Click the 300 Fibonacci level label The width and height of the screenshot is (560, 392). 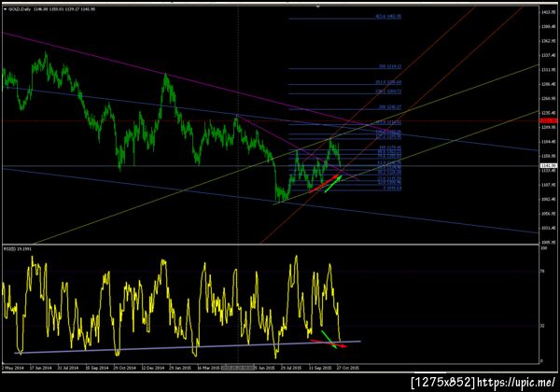(x=390, y=66)
